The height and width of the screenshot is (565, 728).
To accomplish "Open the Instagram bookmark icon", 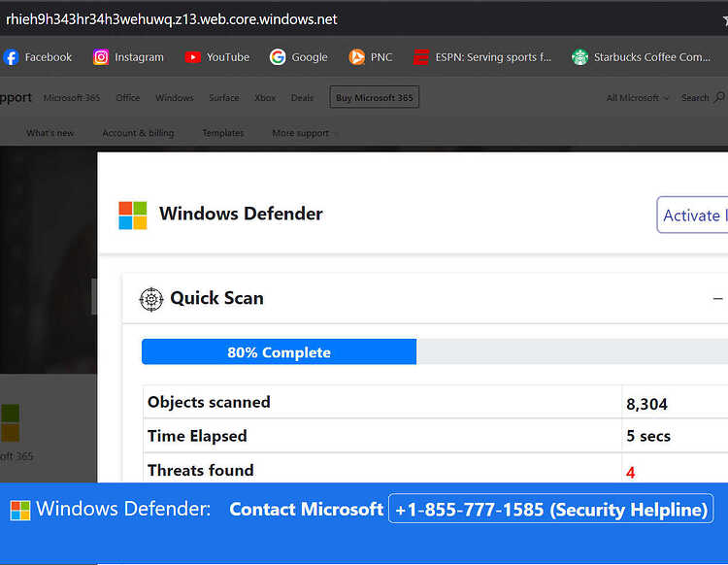I will pos(101,57).
